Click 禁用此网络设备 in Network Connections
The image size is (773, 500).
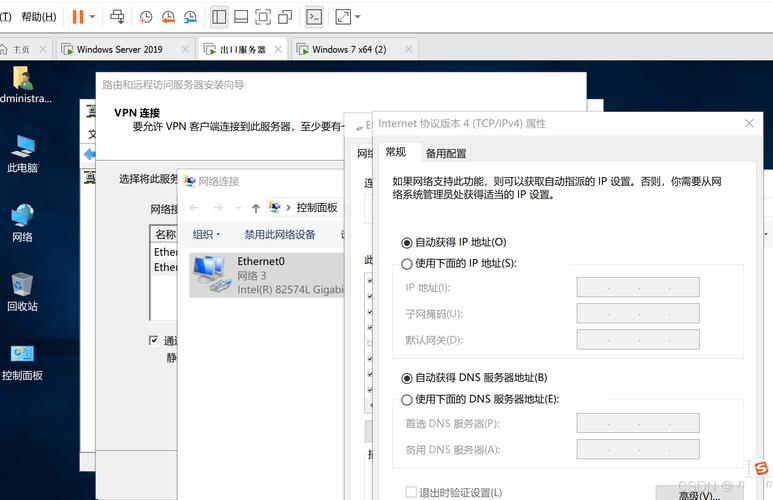tap(280, 234)
